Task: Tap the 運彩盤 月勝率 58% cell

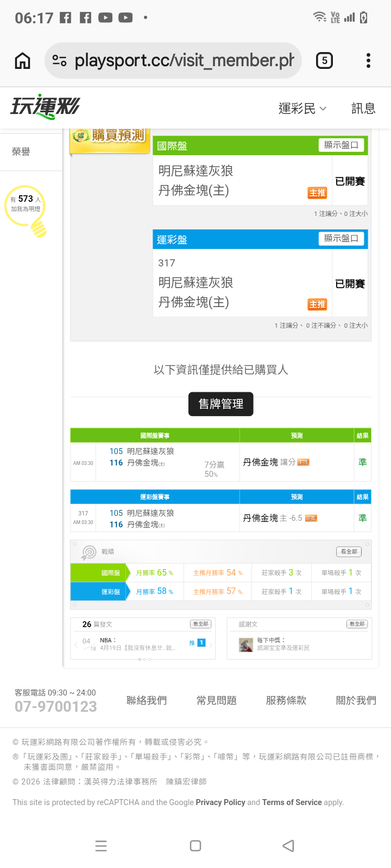Action: pos(155,592)
